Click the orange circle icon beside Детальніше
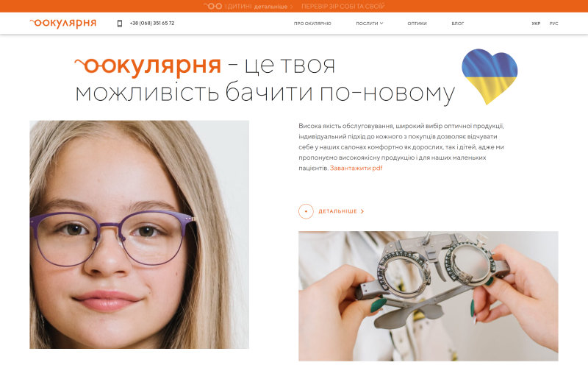 point(306,211)
